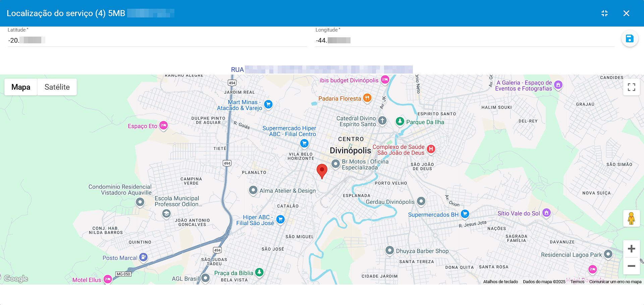Click the CAMPINA VERDE neighborhood label
Image resolution: width=644 pixels, height=305 pixels.
(191, 181)
